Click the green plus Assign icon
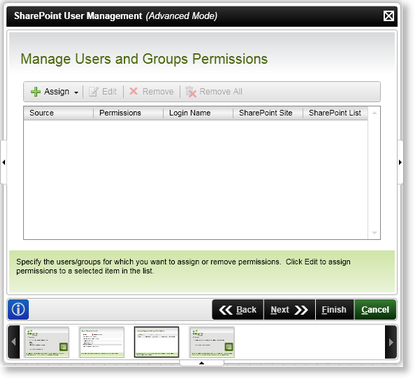Screen dimensions: 415x379 coord(36,92)
